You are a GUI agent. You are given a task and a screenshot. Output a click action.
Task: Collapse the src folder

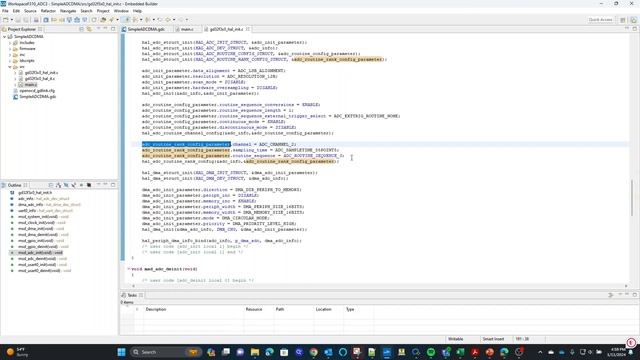(x=10, y=67)
